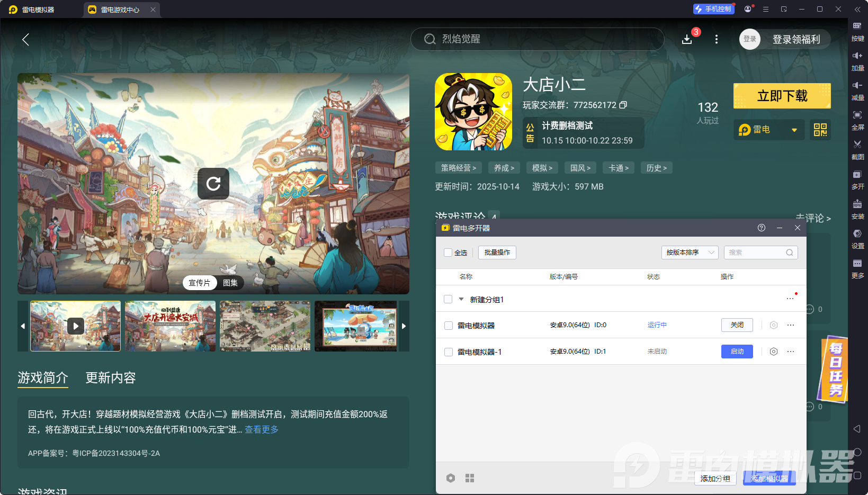Image resolution: width=868 pixels, height=495 pixels.
Task: Open the 按版本排序 sort dropdown
Action: click(x=690, y=253)
